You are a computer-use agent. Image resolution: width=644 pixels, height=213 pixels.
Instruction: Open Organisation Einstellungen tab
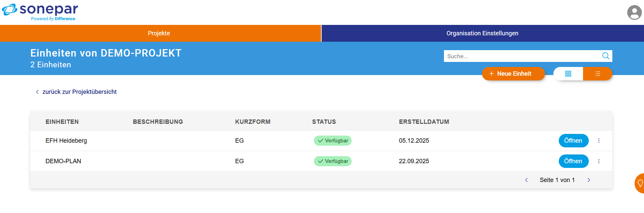point(482,33)
